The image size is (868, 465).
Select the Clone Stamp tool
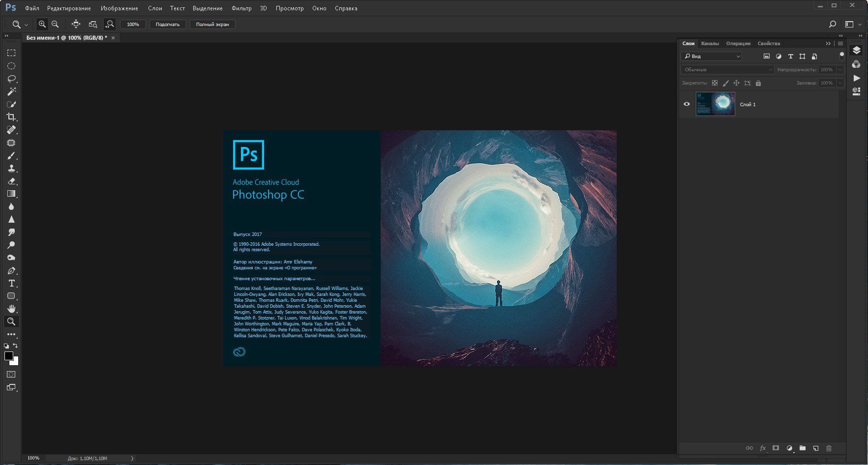tap(11, 168)
